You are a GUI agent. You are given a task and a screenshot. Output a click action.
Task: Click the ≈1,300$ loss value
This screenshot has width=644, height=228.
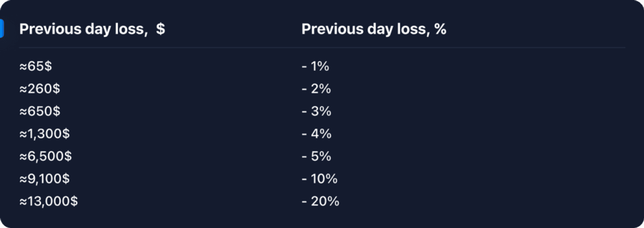45,134
